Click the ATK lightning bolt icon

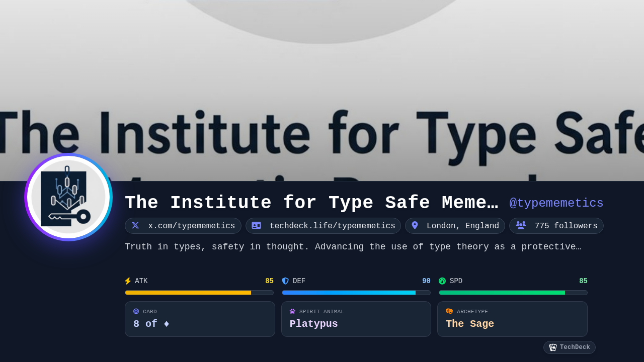tap(128, 281)
